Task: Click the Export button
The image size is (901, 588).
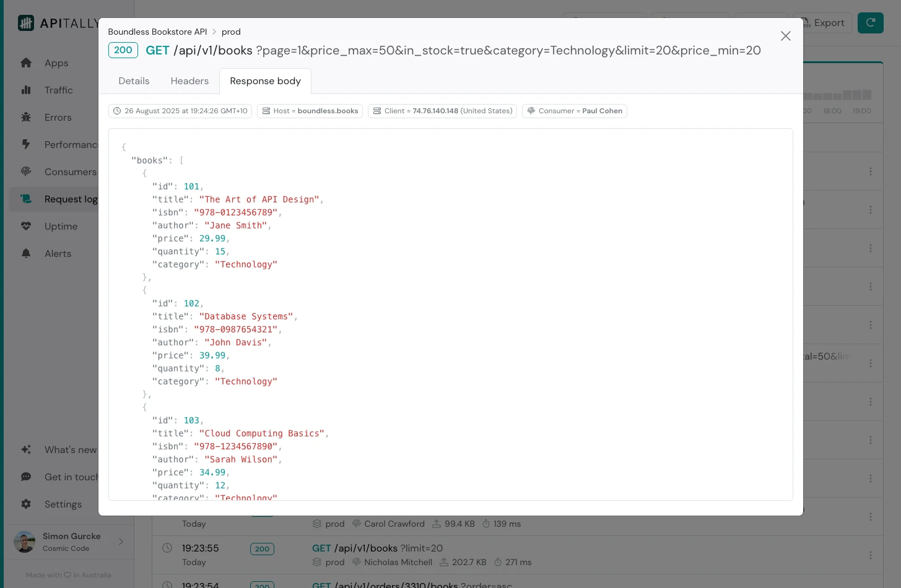Action: (824, 23)
